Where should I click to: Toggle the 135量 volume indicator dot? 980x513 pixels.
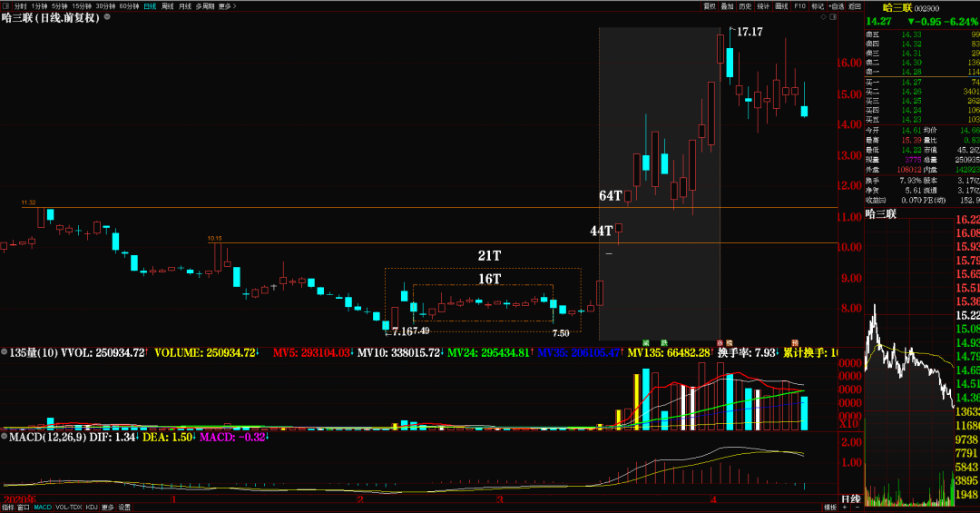5,352
